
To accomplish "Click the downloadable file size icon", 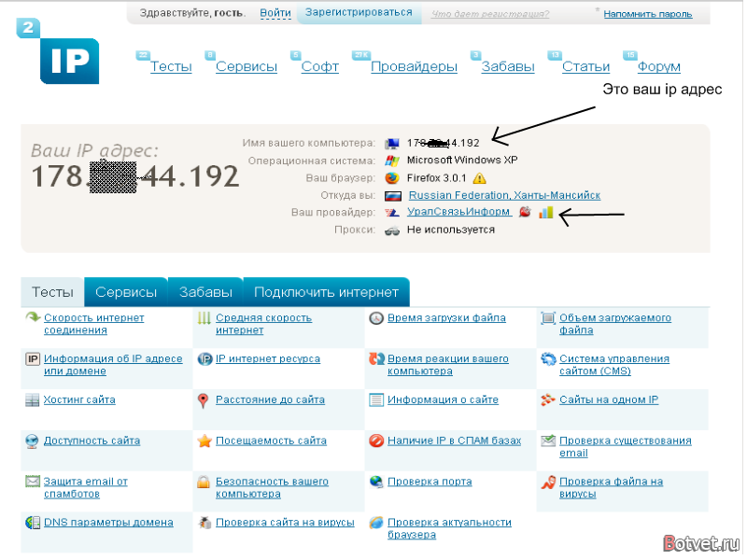I will pyautogui.click(x=548, y=317).
